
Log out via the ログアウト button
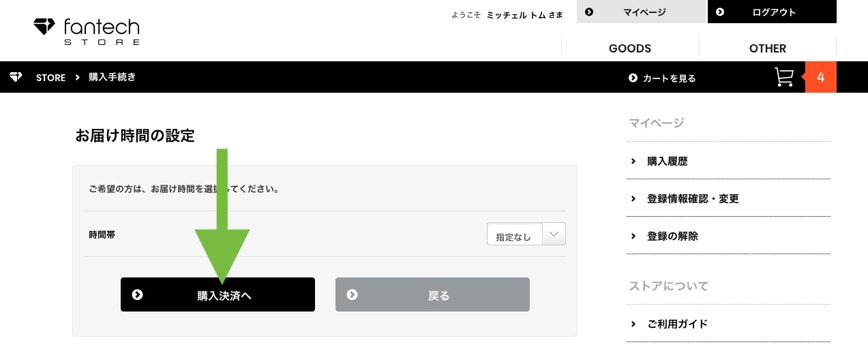tap(772, 12)
